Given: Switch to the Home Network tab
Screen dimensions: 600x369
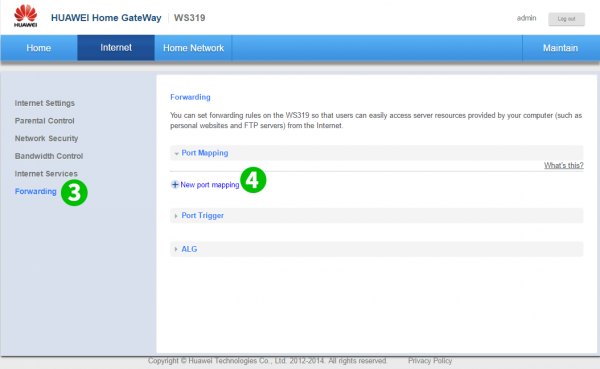Looking at the screenshot, I should pyautogui.click(x=193, y=48).
